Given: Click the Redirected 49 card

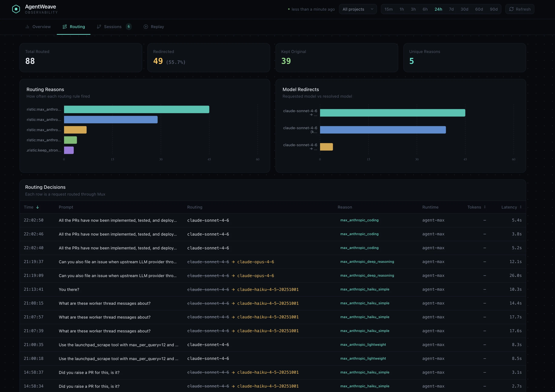Looking at the screenshot, I should (209, 57).
